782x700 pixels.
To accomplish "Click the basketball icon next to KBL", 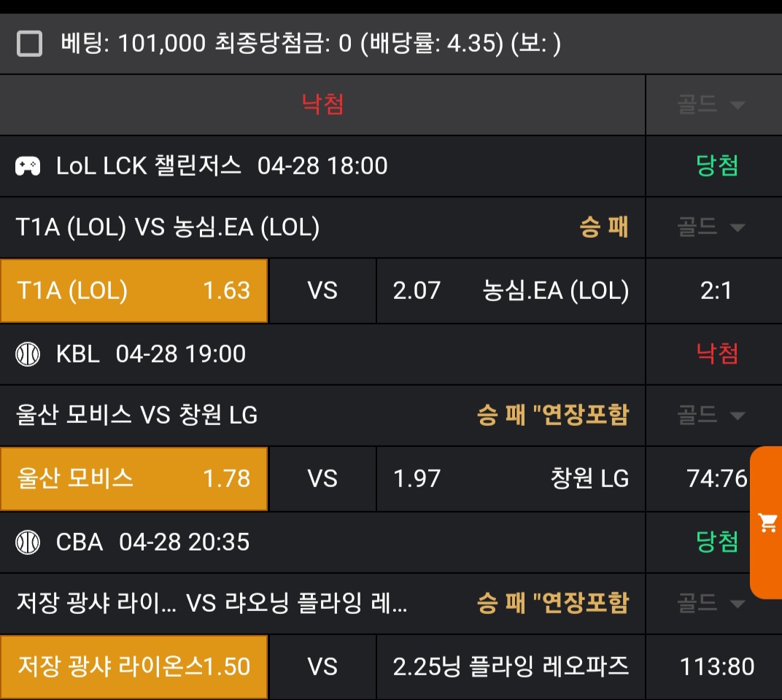I will pos(28,354).
